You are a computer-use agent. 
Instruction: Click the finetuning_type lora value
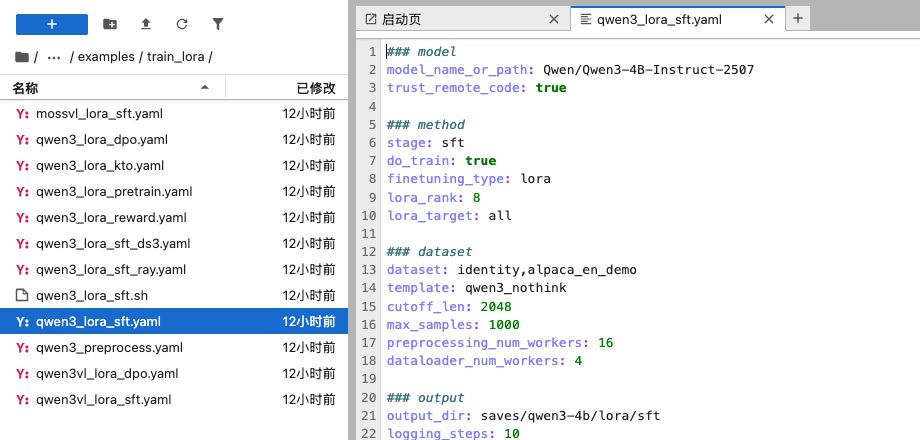[x=535, y=179]
